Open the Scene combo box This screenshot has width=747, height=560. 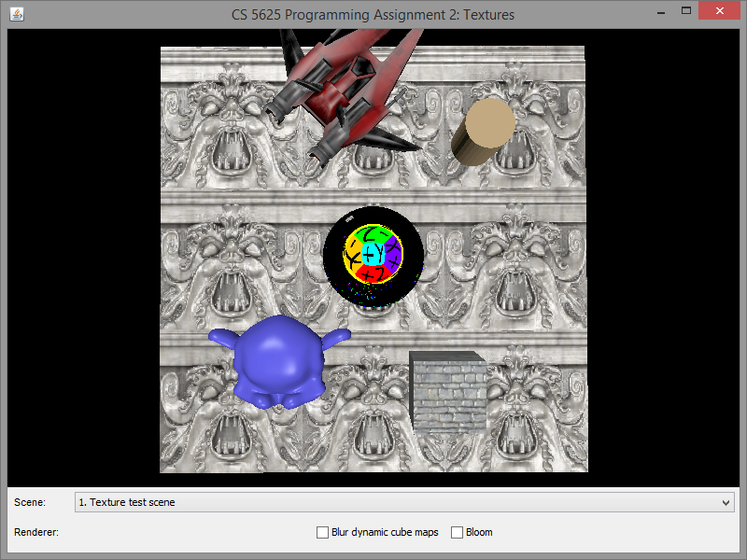[402, 502]
